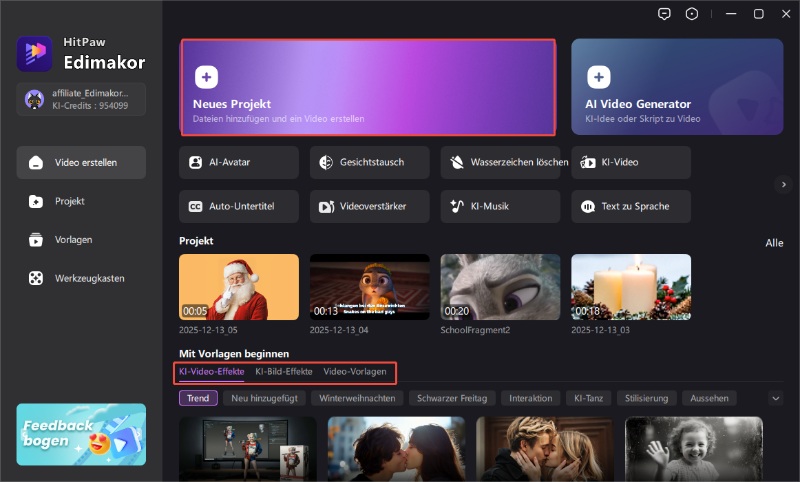Click the Auto-Untertitel CC icon

(195, 207)
